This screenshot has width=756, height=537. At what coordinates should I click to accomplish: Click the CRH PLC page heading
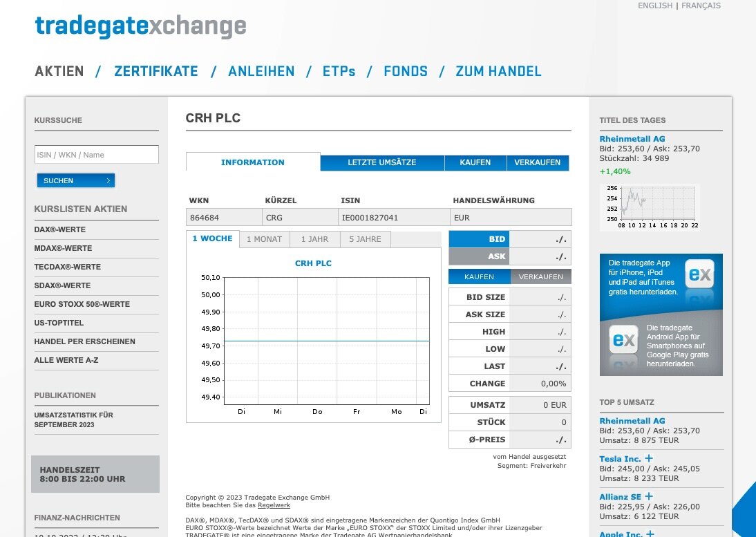pos(213,118)
